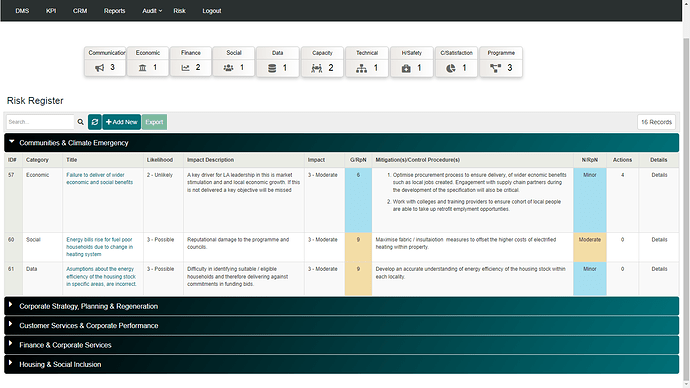Screen dimensions: 690x388
Task: Click the N/RpN column header
Action: point(590,160)
